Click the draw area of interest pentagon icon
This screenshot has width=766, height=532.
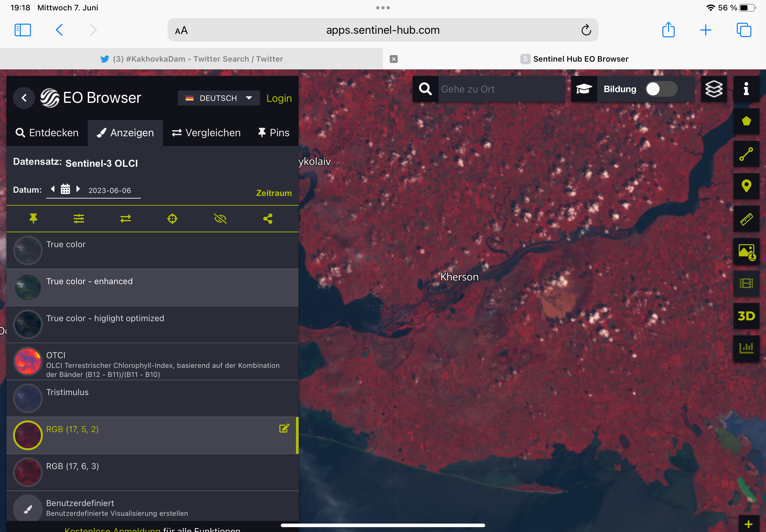pos(746,121)
